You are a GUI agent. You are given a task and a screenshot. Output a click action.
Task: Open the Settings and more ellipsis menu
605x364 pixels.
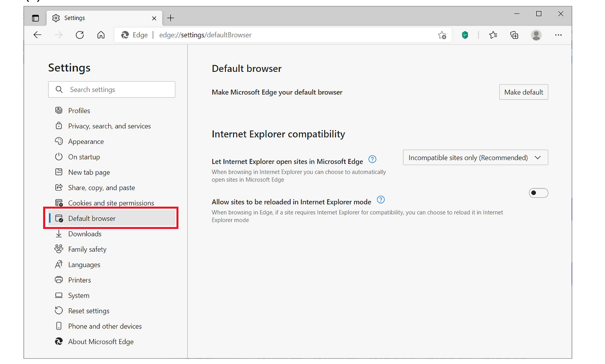point(558,35)
